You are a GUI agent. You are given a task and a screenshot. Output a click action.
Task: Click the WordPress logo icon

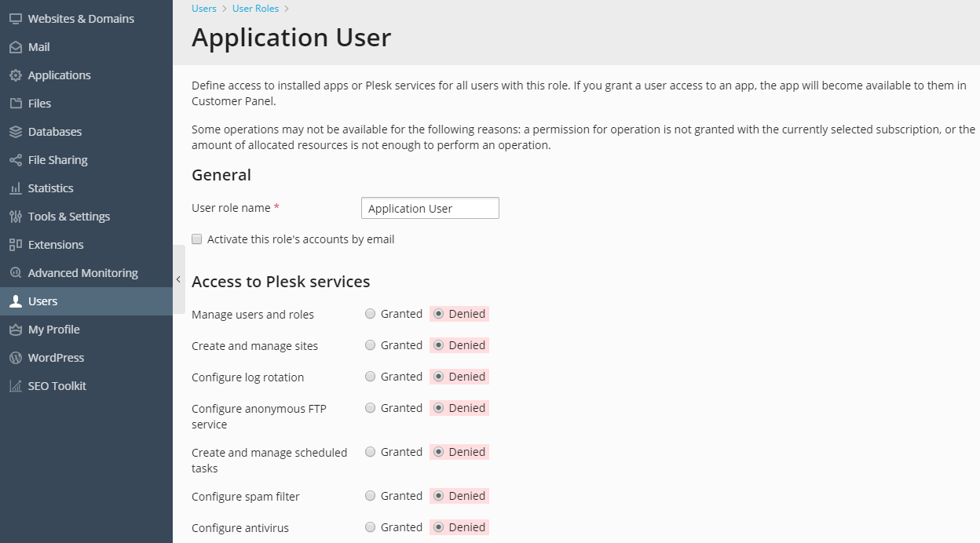(16, 358)
